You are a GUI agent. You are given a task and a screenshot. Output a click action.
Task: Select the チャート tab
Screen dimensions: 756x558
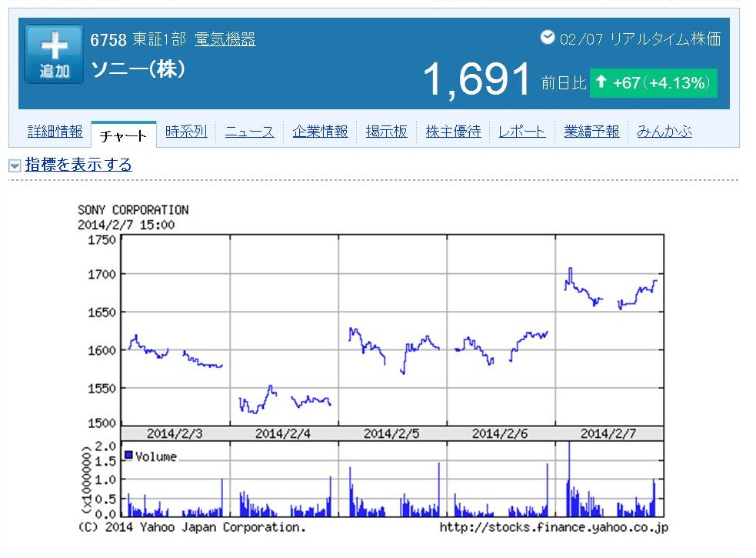[123, 135]
